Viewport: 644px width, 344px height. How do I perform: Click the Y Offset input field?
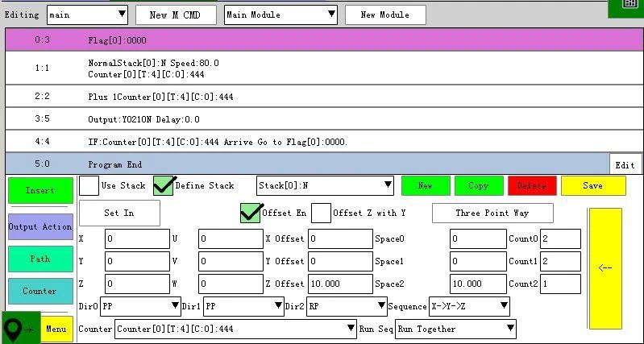click(x=340, y=262)
